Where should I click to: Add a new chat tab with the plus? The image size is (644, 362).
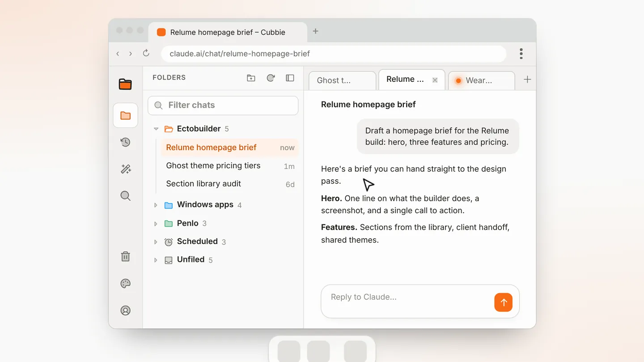click(x=527, y=80)
